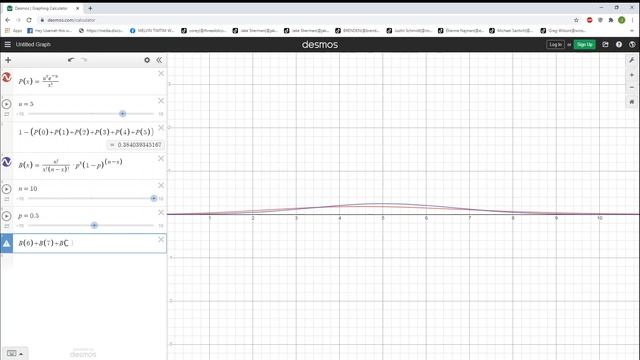Screen dimensions: 640x360
Task: Open expression list settings gear
Action: (147, 60)
